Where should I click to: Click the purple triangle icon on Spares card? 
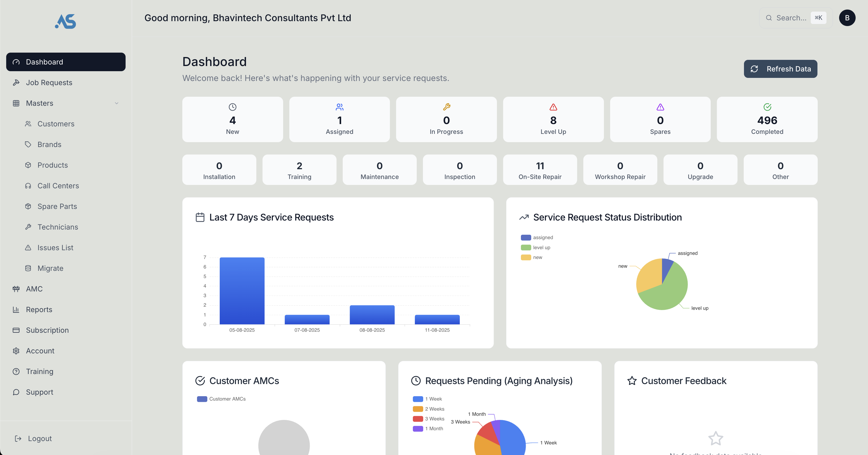[660, 107]
